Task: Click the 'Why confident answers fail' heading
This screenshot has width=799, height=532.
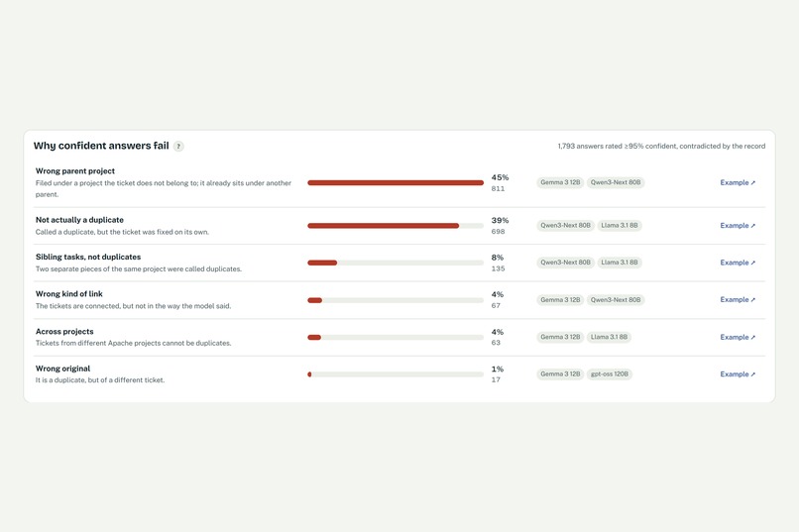Action: click(101, 146)
